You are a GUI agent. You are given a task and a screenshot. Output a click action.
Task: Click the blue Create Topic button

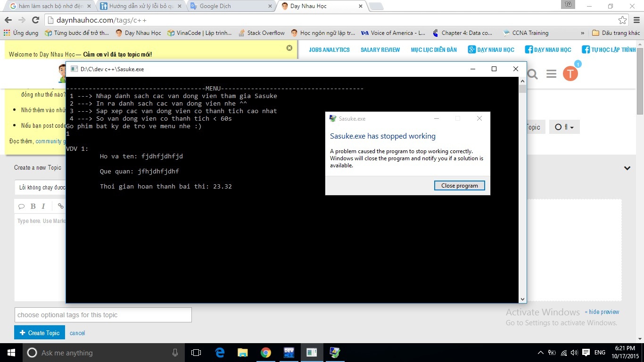tap(40, 333)
